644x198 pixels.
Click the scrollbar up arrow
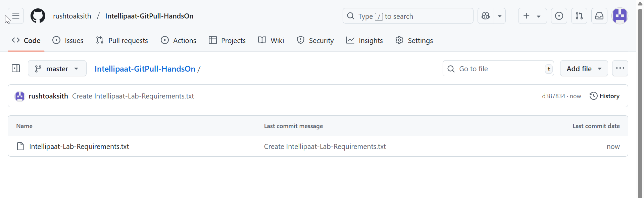pyautogui.click(x=640, y=4)
